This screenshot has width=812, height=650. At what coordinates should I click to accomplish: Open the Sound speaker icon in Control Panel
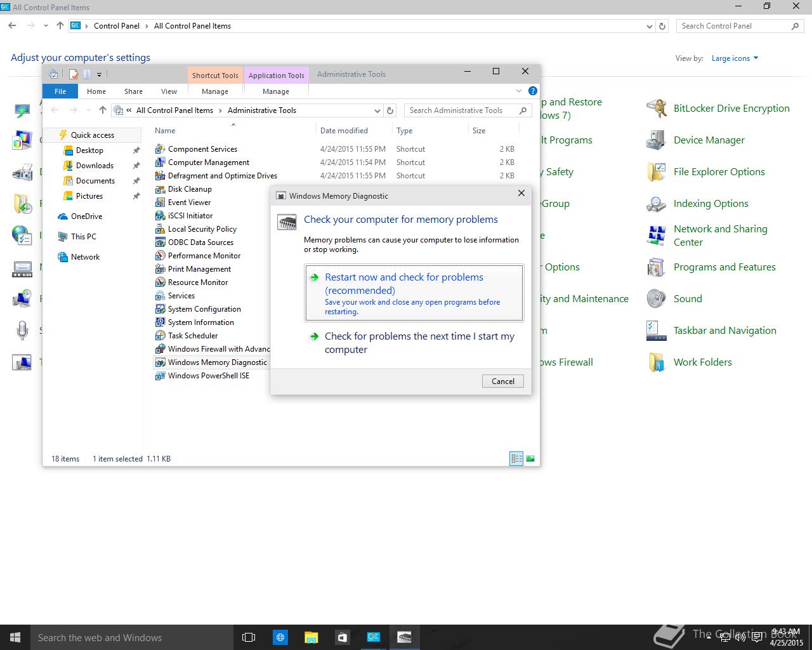click(656, 299)
